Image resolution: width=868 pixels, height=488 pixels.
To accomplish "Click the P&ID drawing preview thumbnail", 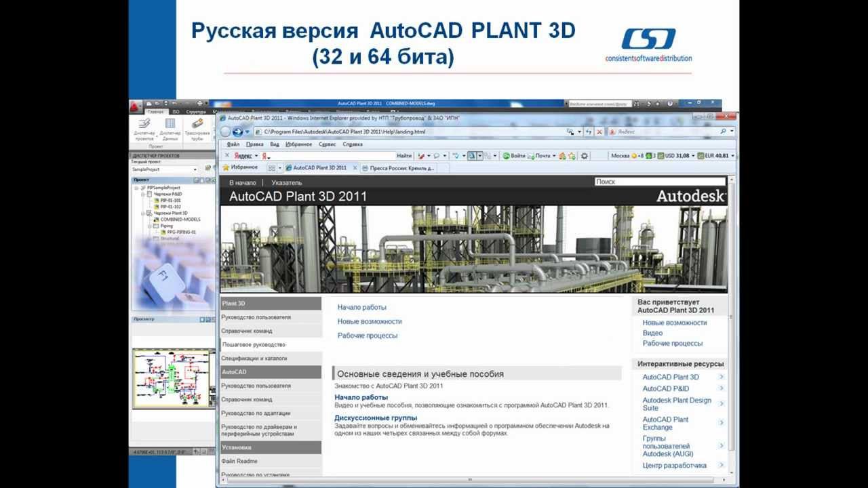I will (174, 378).
